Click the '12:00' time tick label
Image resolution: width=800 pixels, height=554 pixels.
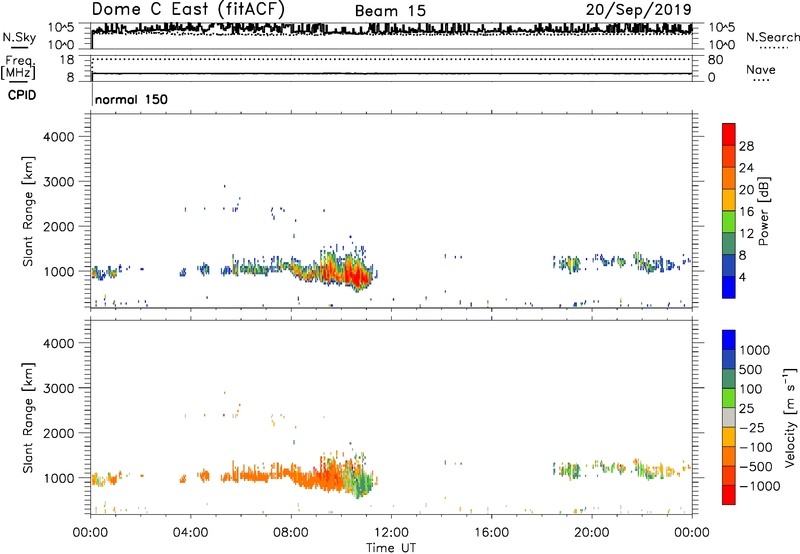[x=391, y=533]
